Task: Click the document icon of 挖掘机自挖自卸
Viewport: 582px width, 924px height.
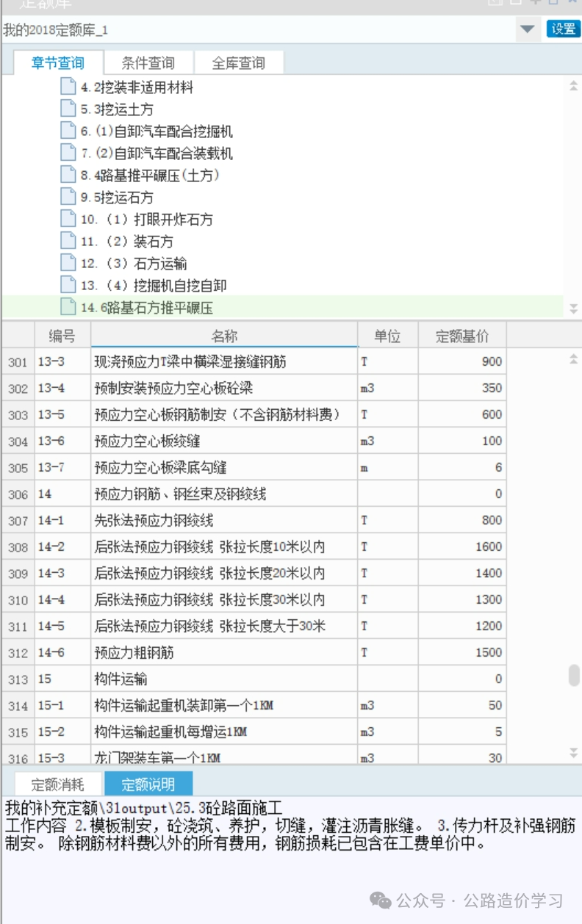Action: coord(68,285)
